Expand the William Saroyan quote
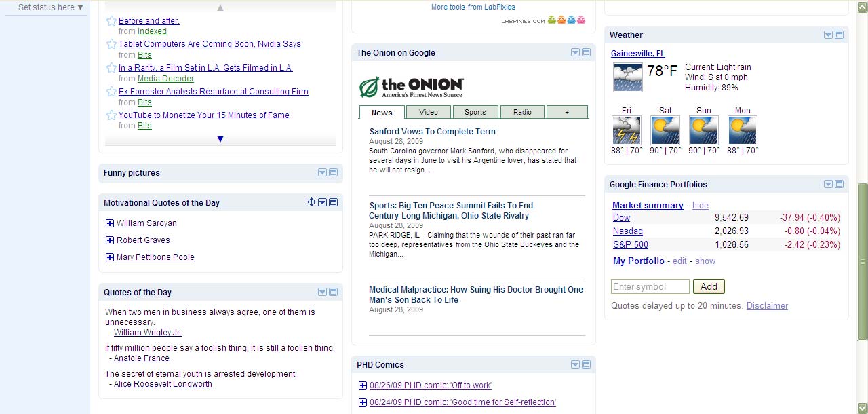Viewport: 868px width, 414px height. (x=110, y=223)
